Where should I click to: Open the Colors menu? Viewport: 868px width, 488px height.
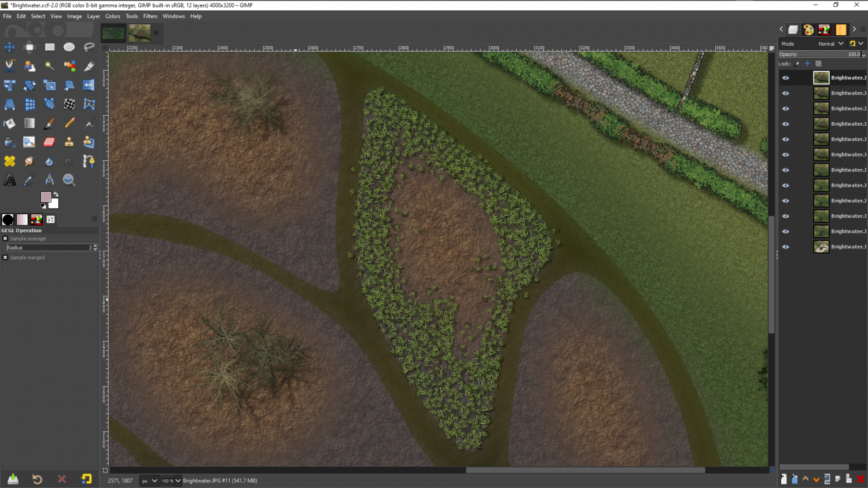(113, 16)
